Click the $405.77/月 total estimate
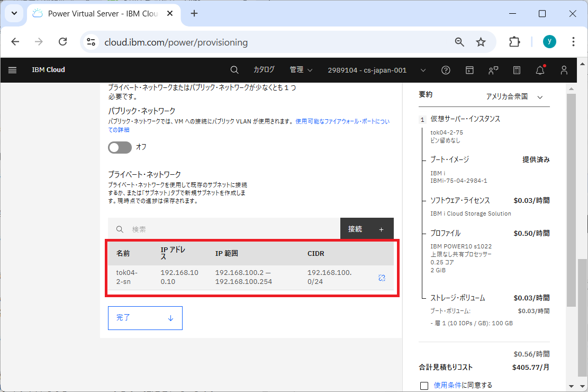 531,367
